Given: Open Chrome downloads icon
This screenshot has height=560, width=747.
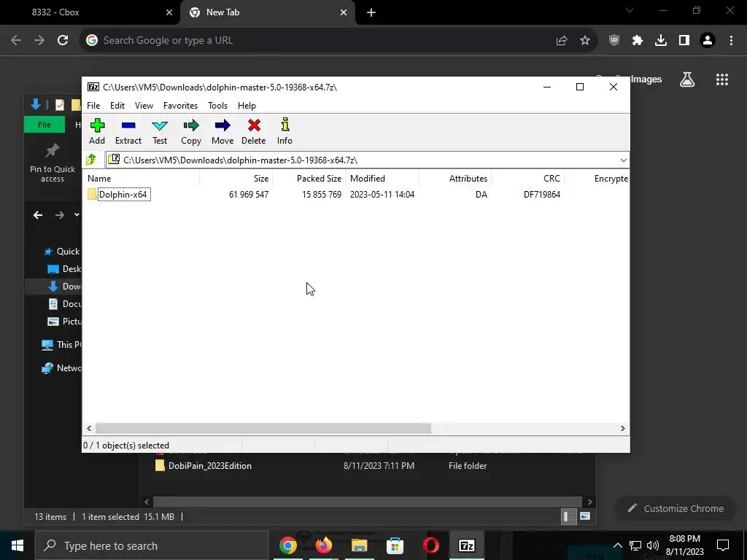Looking at the screenshot, I should coord(661,41).
